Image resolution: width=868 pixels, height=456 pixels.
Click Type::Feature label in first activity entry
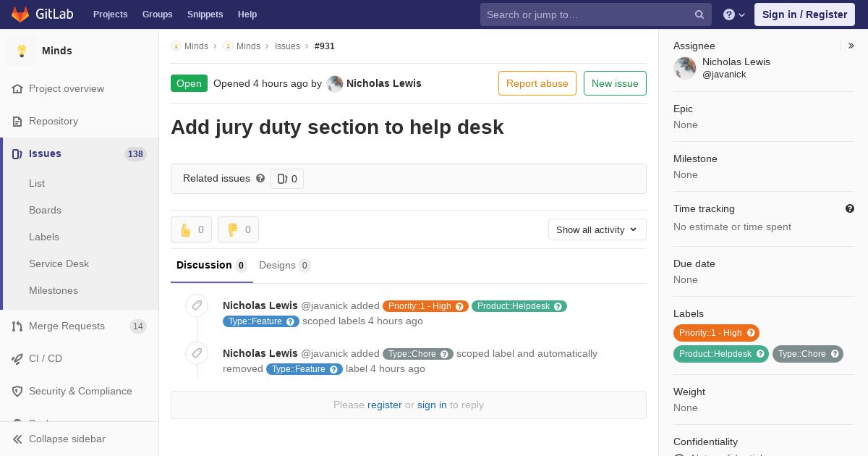coord(261,321)
